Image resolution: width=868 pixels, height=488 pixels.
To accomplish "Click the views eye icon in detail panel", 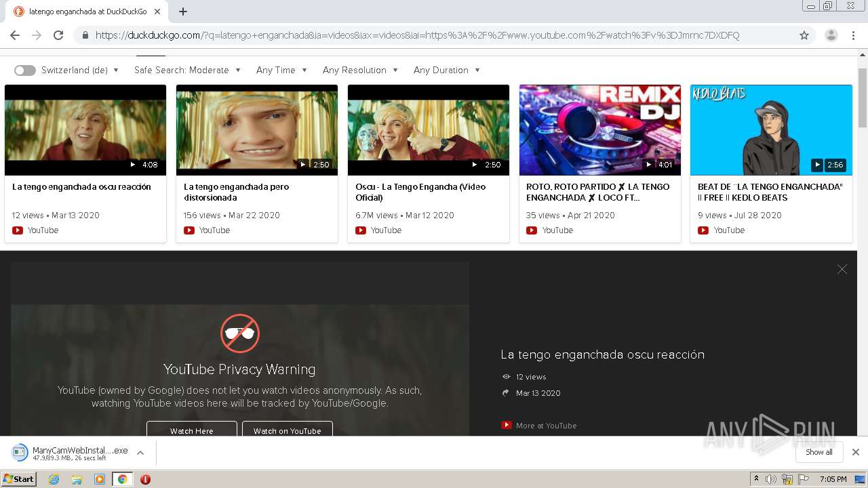I will [506, 377].
